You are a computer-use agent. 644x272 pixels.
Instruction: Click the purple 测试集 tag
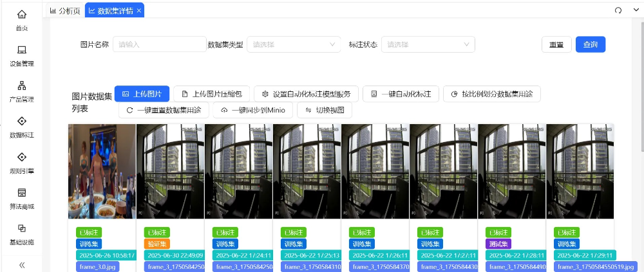pyautogui.click(x=498, y=244)
